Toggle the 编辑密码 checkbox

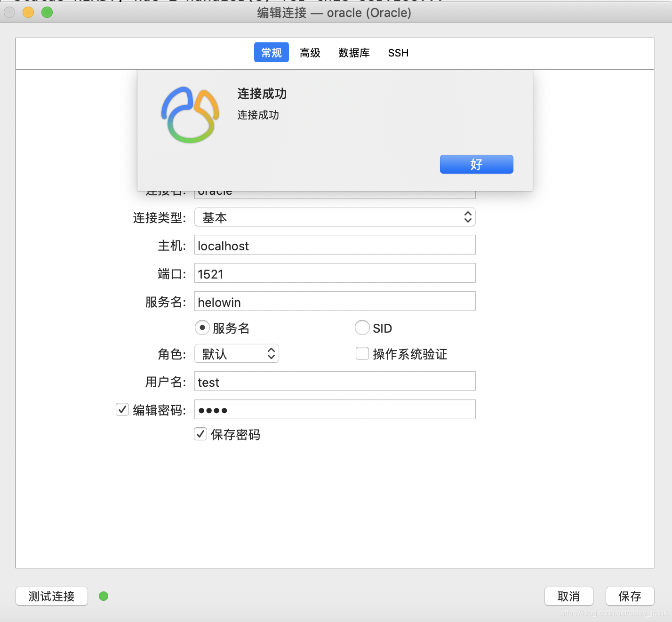(122, 409)
